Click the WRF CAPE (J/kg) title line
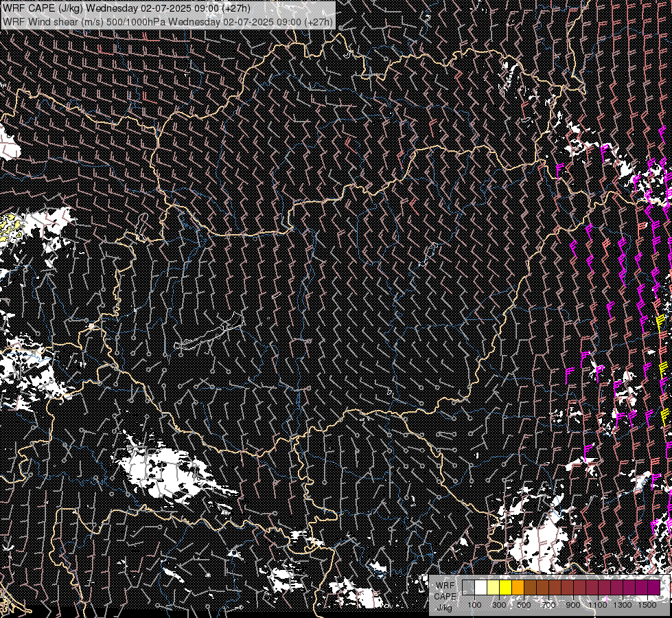This screenshot has width=672, height=618. coord(126,8)
